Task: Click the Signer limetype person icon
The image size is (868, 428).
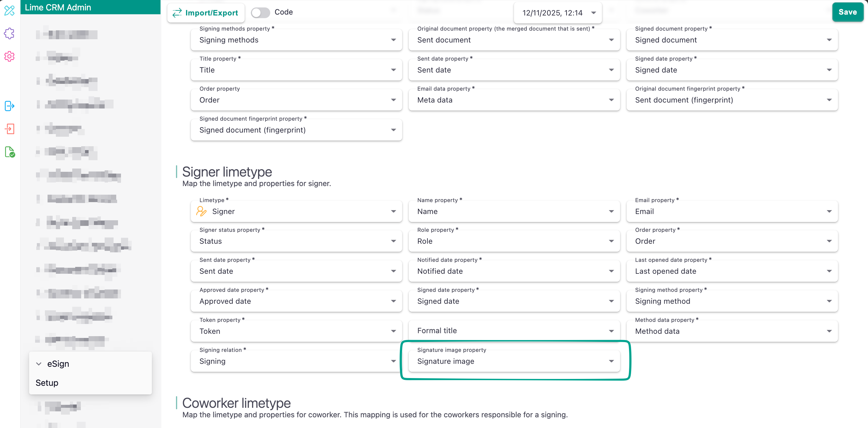Action: tap(202, 211)
